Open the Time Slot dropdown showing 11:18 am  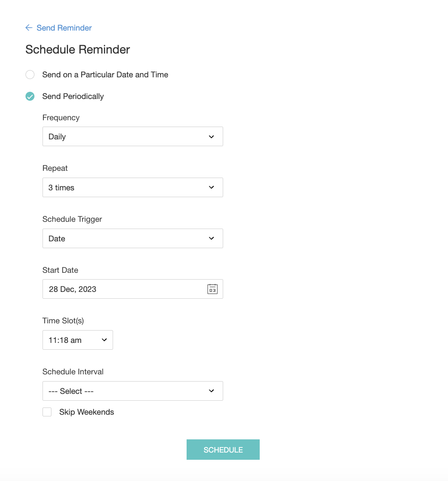(72, 340)
